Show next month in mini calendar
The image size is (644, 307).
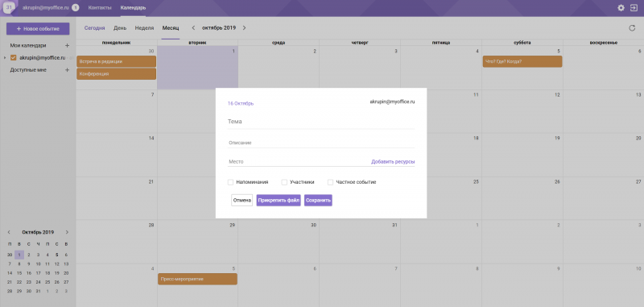click(x=67, y=232)
